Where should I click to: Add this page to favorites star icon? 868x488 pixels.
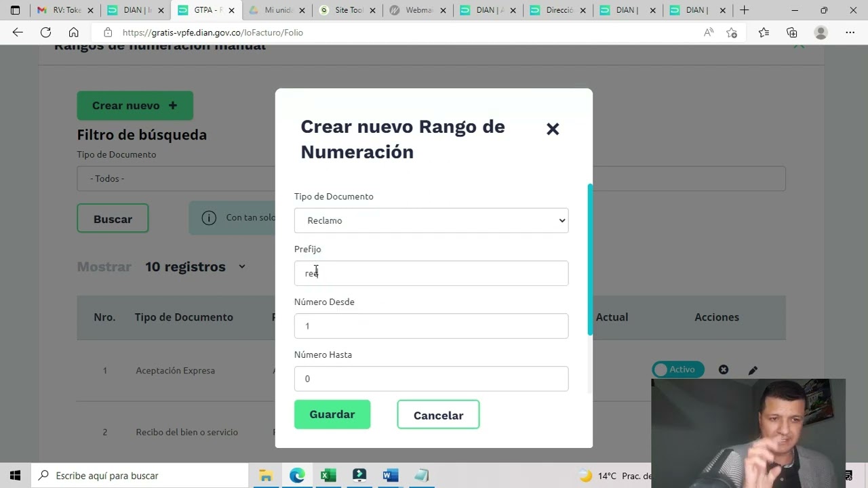click(x=732, y=33)
